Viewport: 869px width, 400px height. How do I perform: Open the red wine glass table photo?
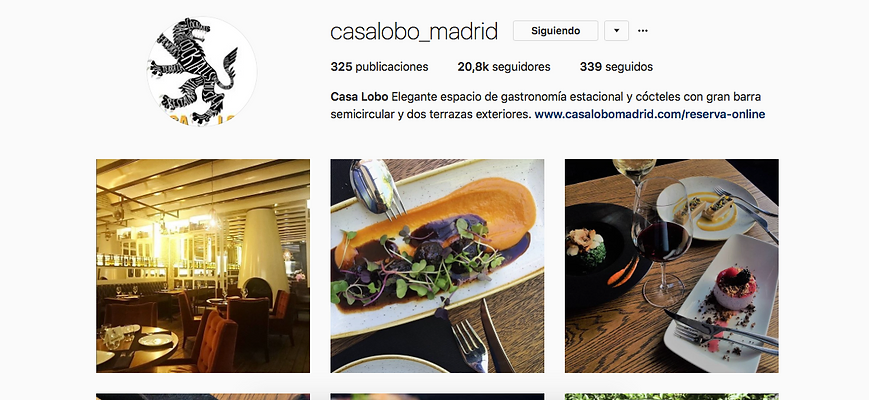(672, 266)
